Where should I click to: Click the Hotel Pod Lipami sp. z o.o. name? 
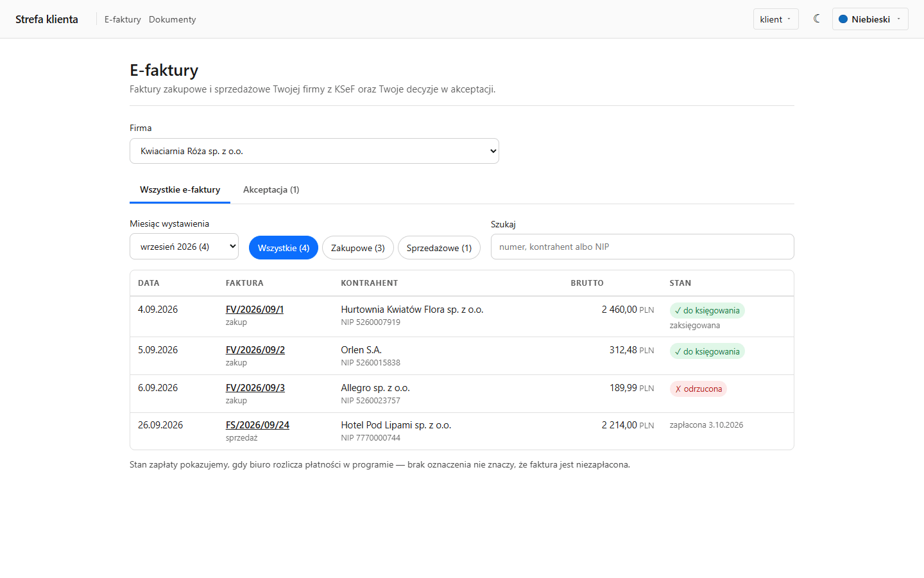click(396, 425)
